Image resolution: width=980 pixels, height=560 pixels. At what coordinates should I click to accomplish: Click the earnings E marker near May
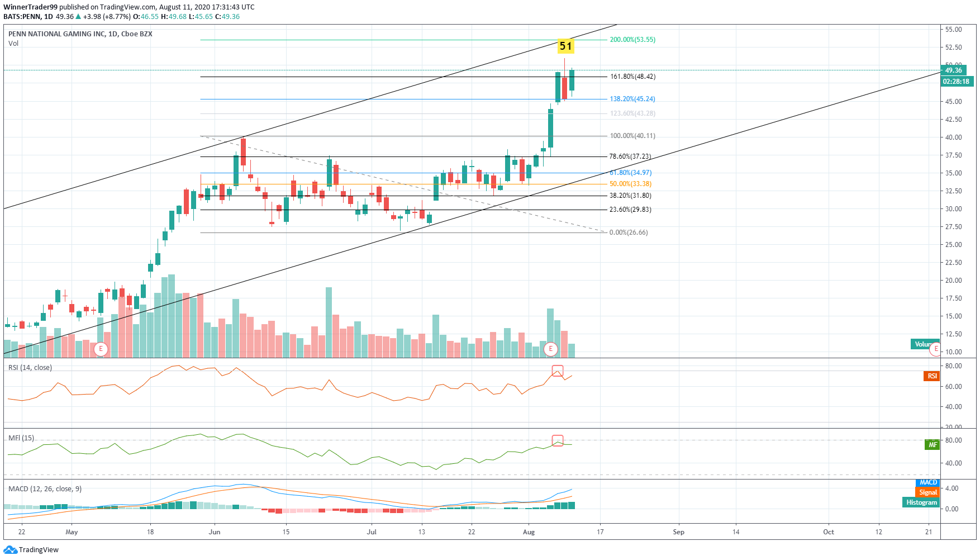(101, 349)
